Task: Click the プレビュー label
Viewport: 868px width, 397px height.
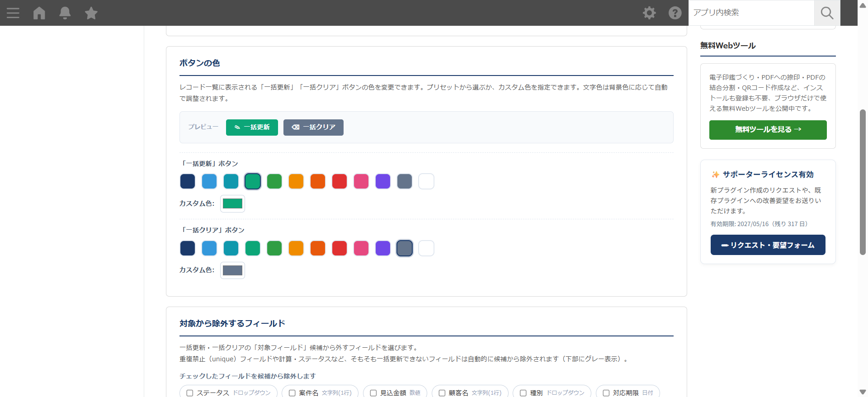Action: coord(203,127)
